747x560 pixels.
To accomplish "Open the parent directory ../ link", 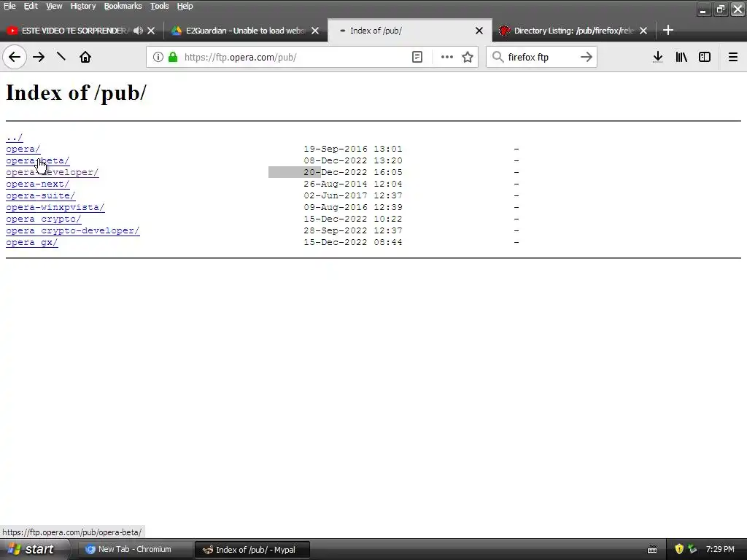I will tap(15, 138).
